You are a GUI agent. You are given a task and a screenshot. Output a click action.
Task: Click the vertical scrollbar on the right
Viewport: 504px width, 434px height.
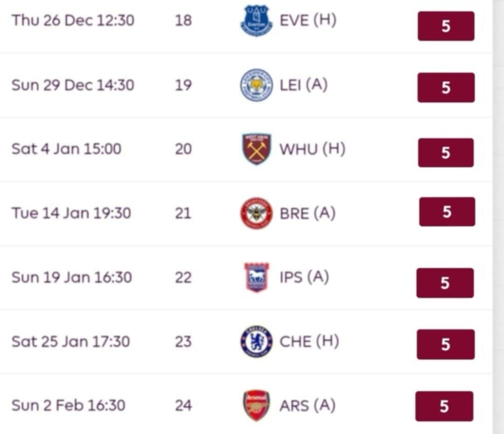pos(498,217)
